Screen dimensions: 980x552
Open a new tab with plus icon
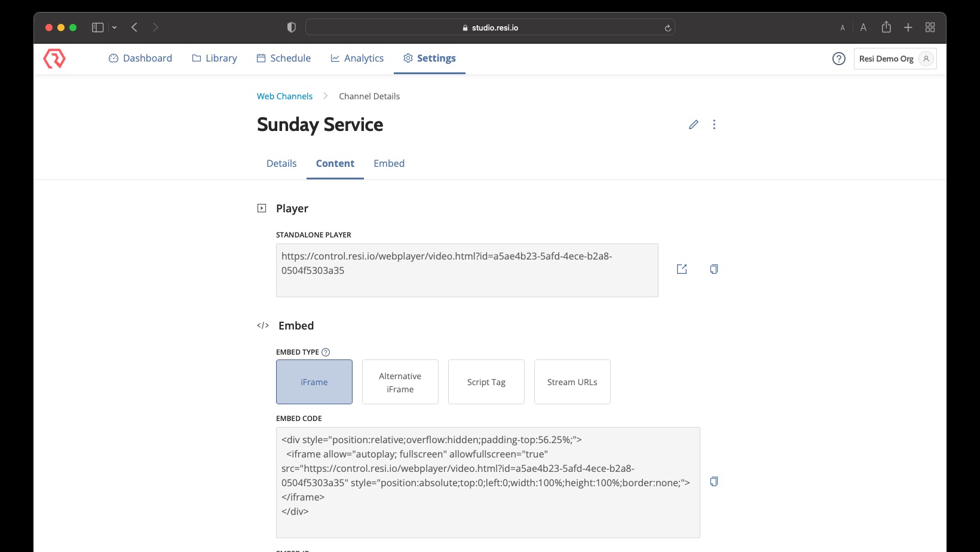tap(908, 28)
